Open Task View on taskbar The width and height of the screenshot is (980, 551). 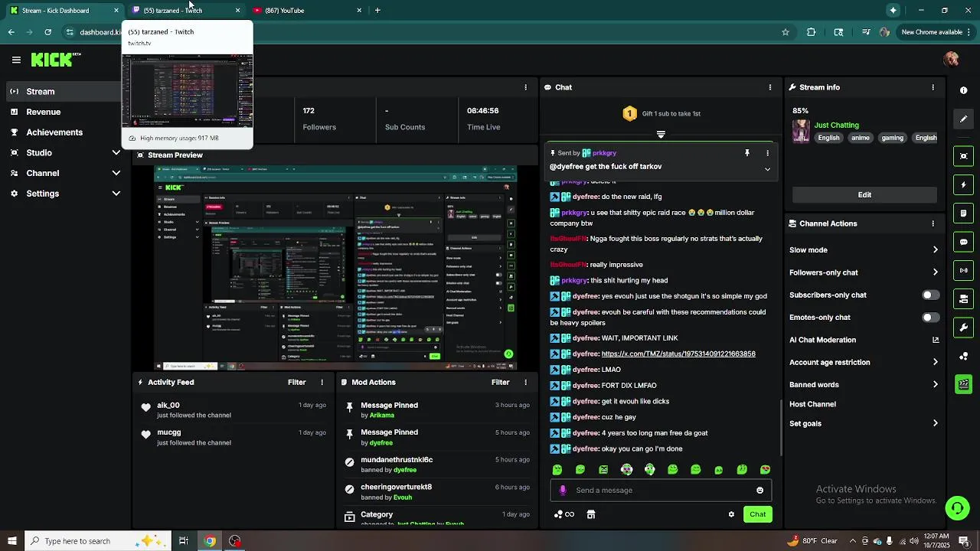[x=184, y=541]
